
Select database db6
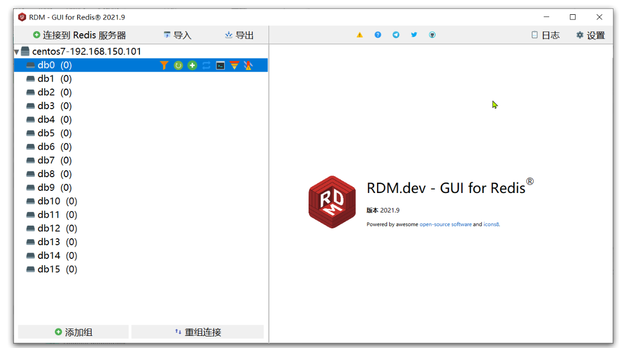(x=141, y=147)
